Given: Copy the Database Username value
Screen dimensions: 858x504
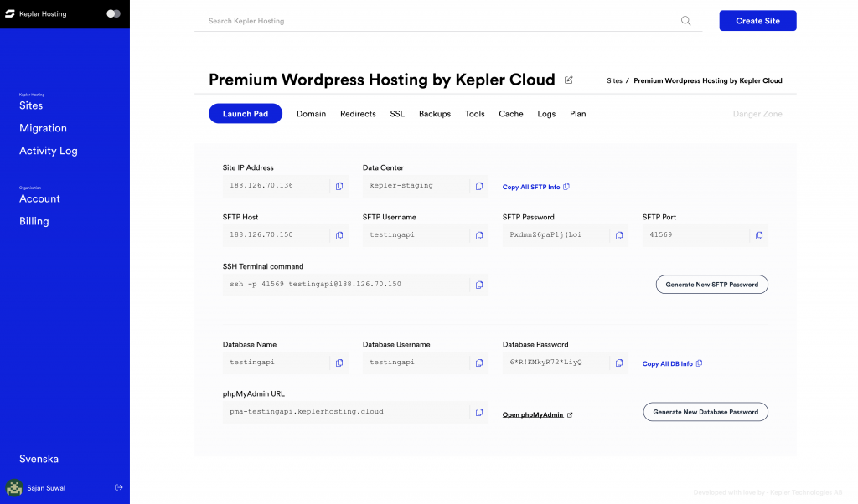Looking at the screenshot, I should 479,363.
